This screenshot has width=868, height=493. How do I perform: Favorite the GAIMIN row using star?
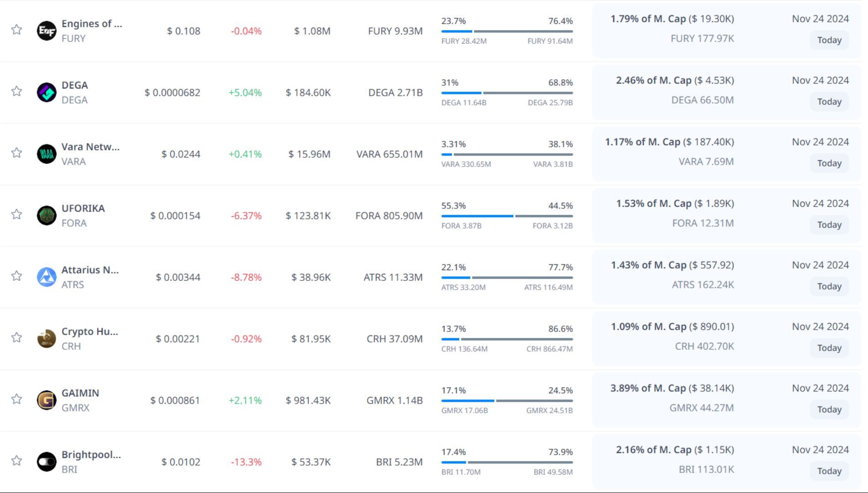pos(17,399)
